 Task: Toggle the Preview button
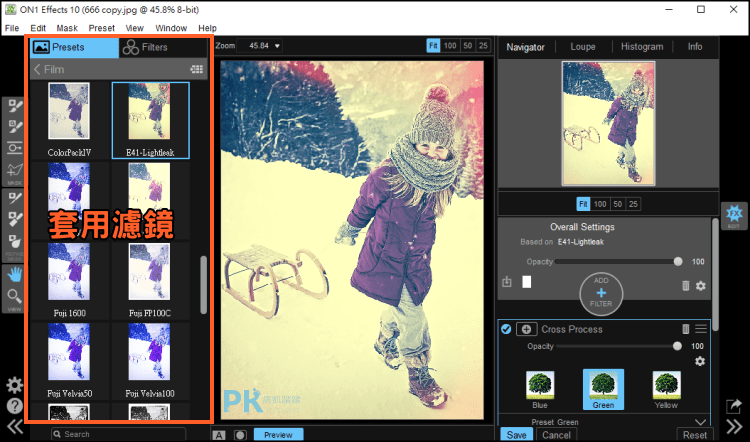pos(278,435)
